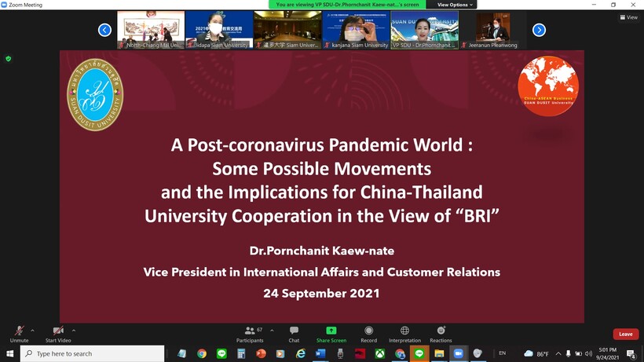Image resolution: width=644 pixels, height=362 pixels.
Task: Open the notification center icon
Action: pos(631,353)
